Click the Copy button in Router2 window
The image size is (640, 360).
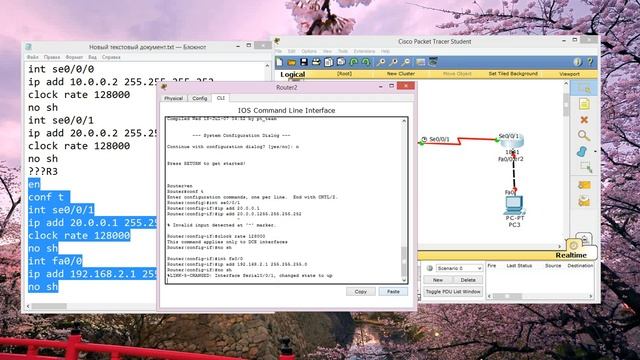click(x=360, y=291)
